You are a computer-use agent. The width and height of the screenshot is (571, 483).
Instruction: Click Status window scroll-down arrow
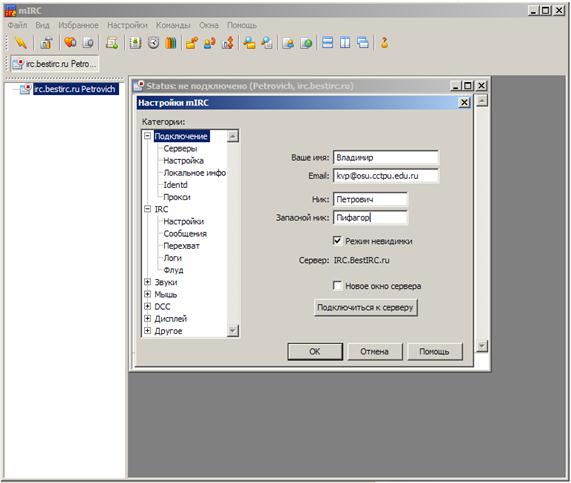click(482, 346)
